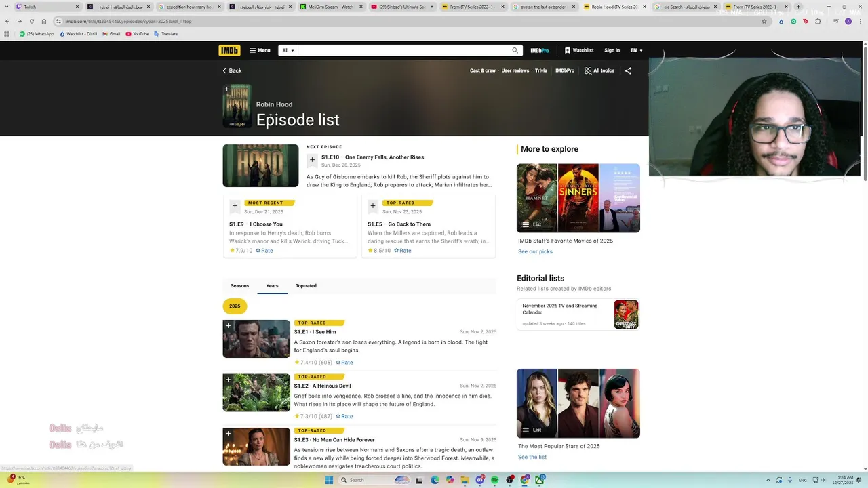
Task: Select the 2025 year chip
Action: pyautogui.click(x=235, y=306)
